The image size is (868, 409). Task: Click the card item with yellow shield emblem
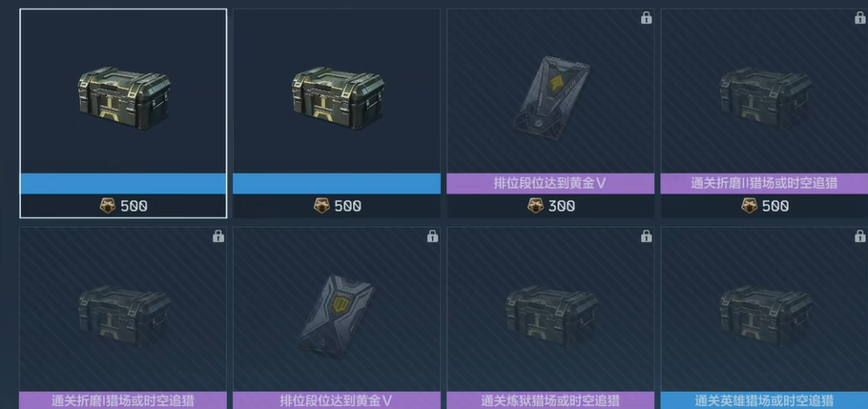click(x=338, y=316)
